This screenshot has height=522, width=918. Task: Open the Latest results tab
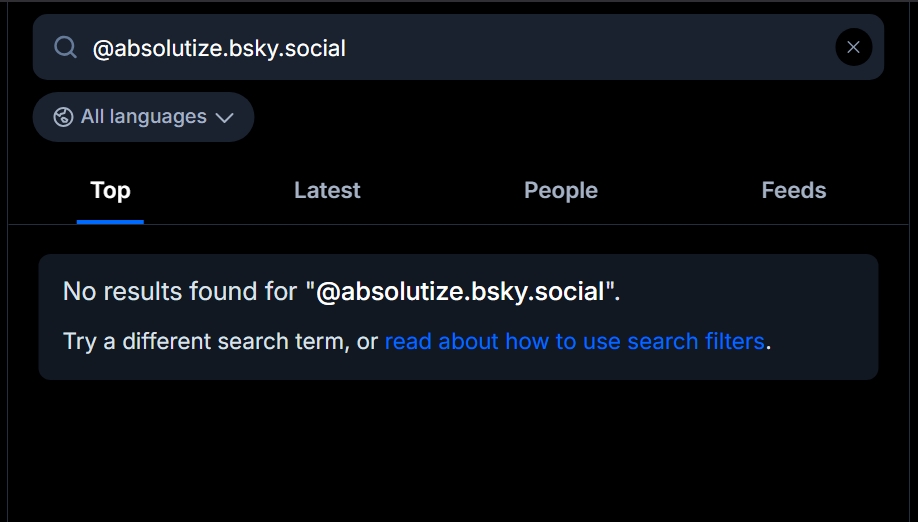pyautogui.click(x=327, y=190)
